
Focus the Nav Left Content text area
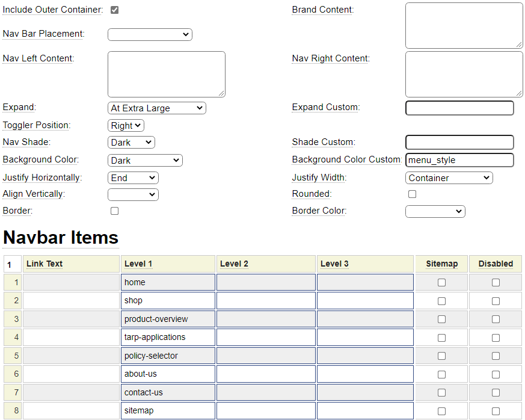(x=166, y=74)
